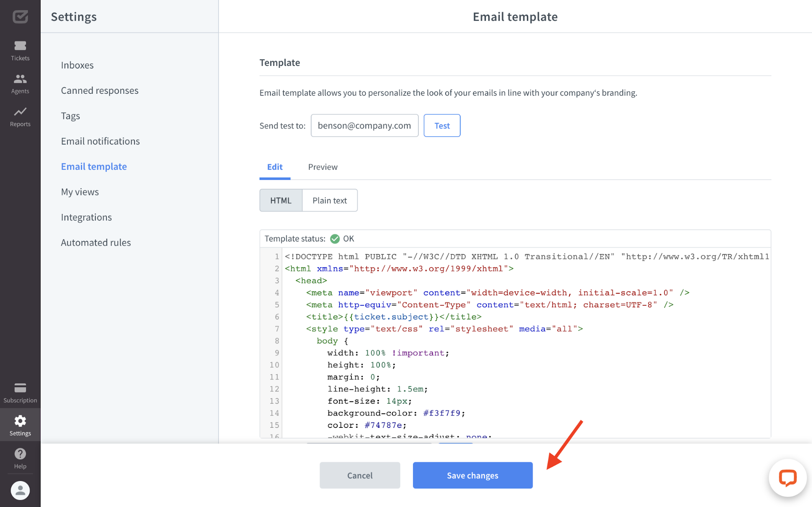Expand the Integrations settings section
This screenshot has width=812, height=507.
[x=87, y=217]
